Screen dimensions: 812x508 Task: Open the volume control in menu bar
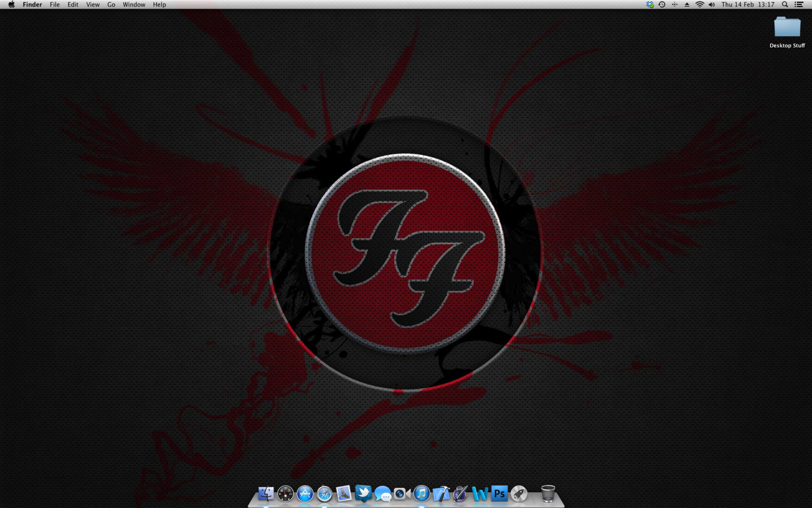(712, 5)
